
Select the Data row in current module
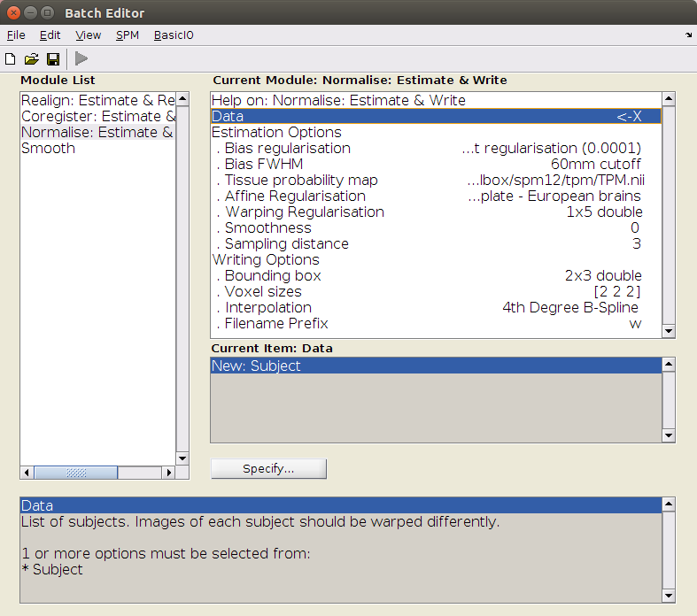tap(436, 116)
